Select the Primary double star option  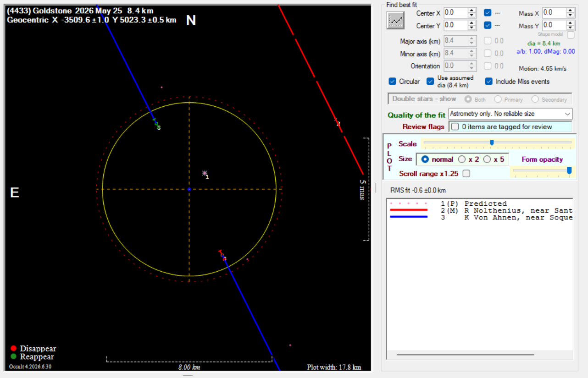(498, 99)
